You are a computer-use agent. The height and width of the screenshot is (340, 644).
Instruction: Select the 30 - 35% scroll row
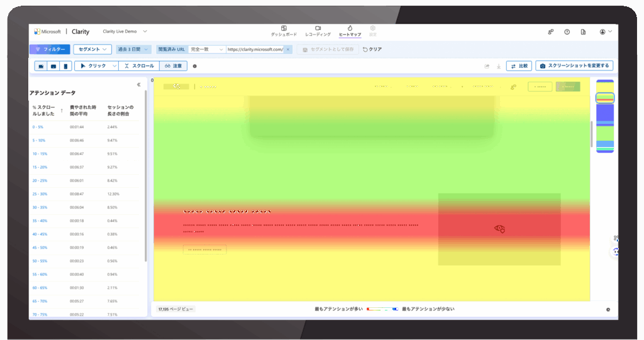click(x=85, y=207)
